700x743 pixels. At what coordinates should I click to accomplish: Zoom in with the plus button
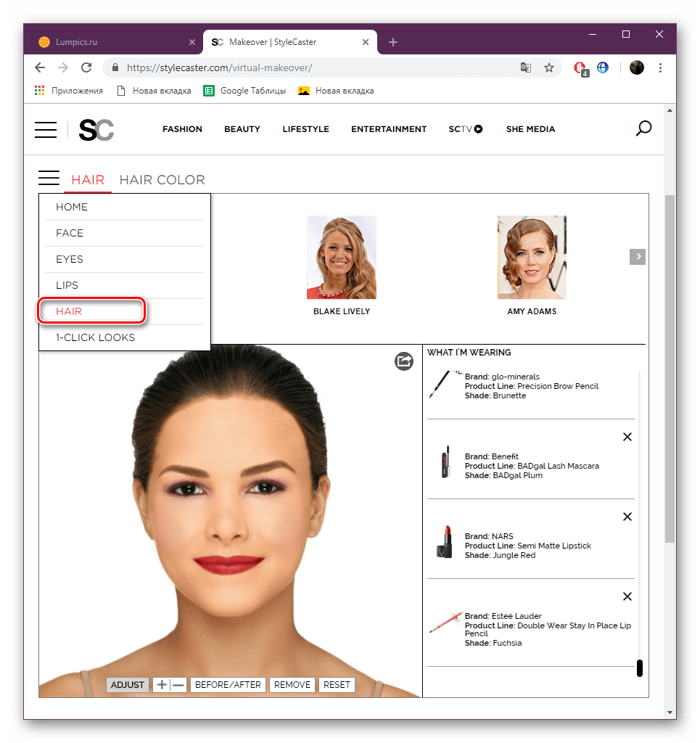click(x=162, y=685)
